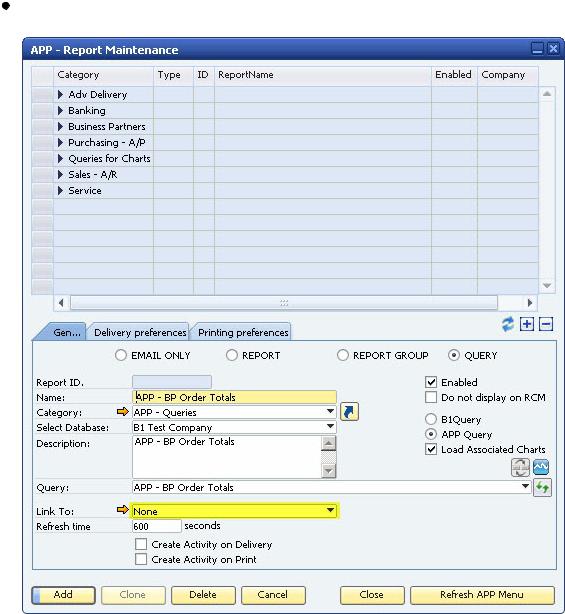Click the plus expand-all icon
Viewport: 565px width, 614px height.
(527, 324)
